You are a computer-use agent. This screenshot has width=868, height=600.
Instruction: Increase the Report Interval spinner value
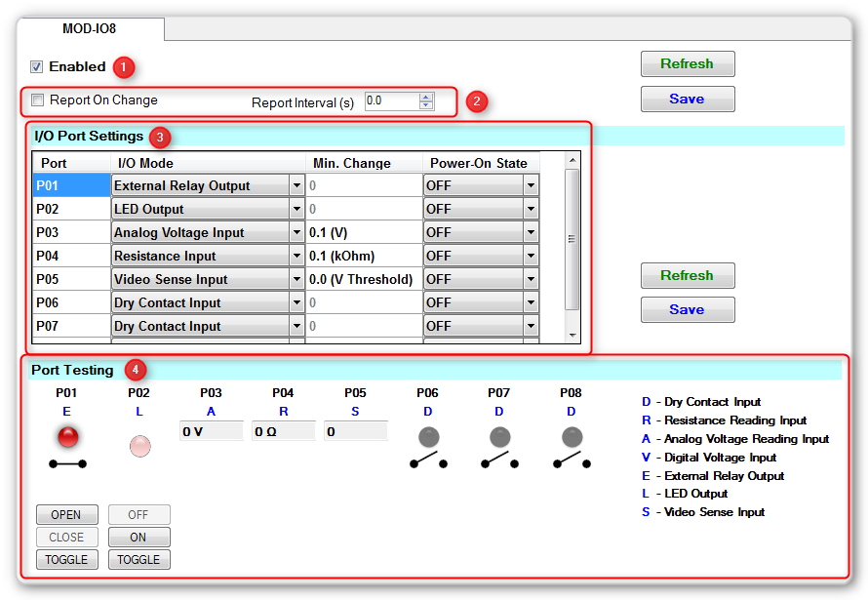(x=426, y=97)
